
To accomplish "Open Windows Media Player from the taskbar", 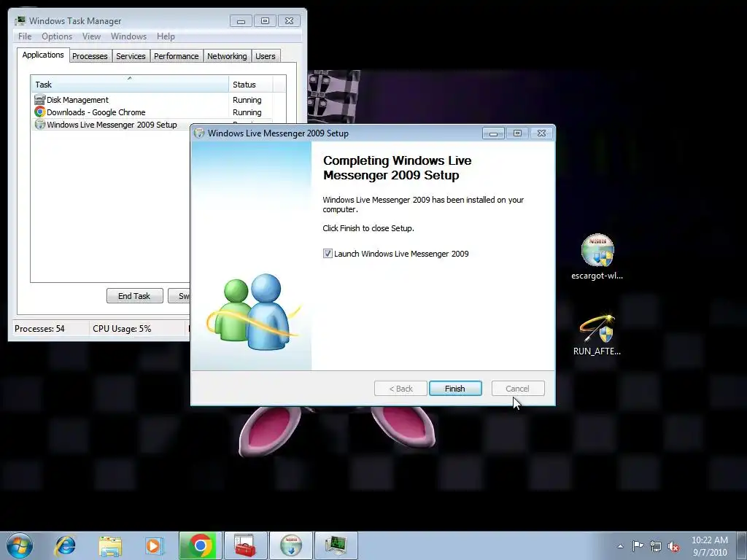I will 154,545.
